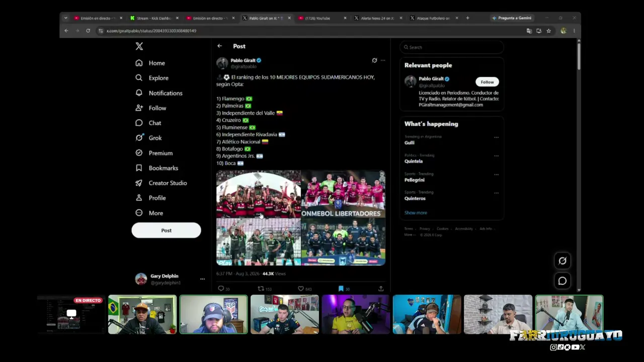Open the Privacy link in the footer
The height and width of the screenshot is (362, 644).
(425, 229)
